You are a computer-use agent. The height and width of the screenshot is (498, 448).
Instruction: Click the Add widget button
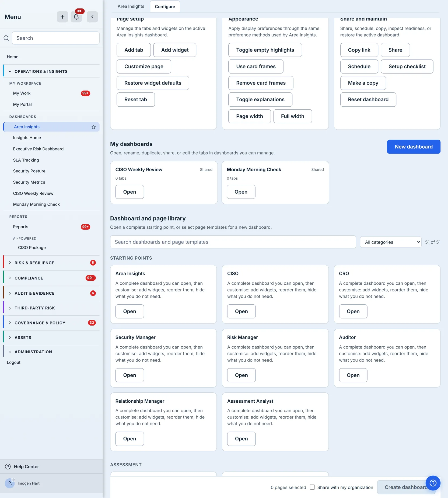175,50
